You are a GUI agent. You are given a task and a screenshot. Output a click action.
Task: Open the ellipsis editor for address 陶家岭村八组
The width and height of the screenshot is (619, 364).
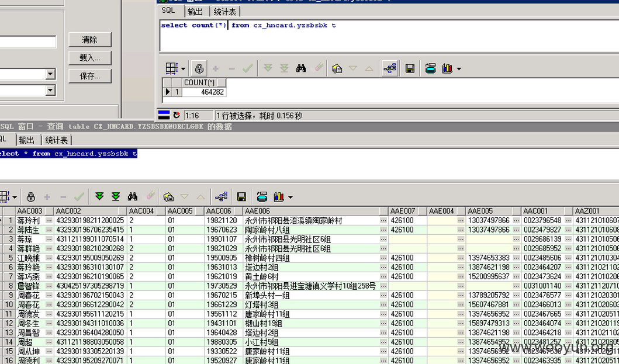pos(383,230)
